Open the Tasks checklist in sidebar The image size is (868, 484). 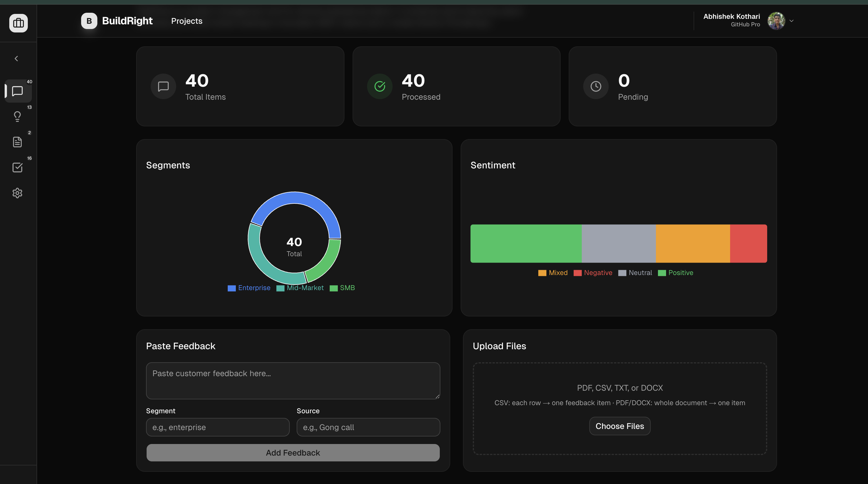point(17,168)
